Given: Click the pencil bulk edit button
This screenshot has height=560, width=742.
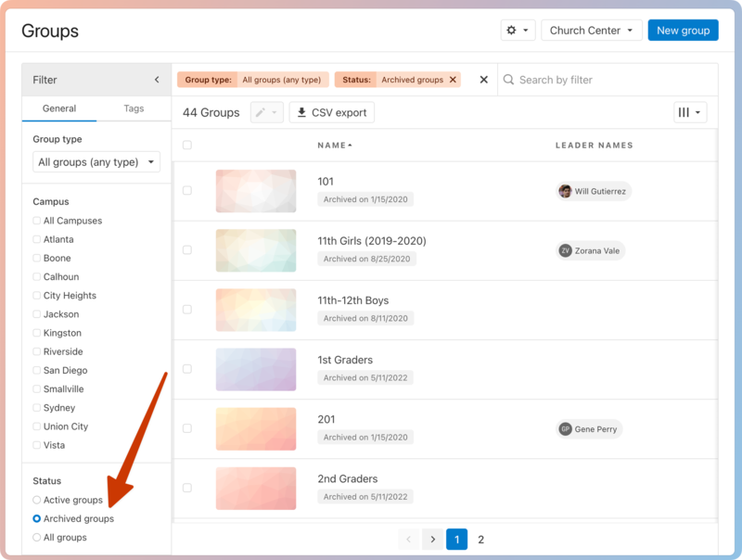Looking at the screenshot, I should click(x=266, y=112).
